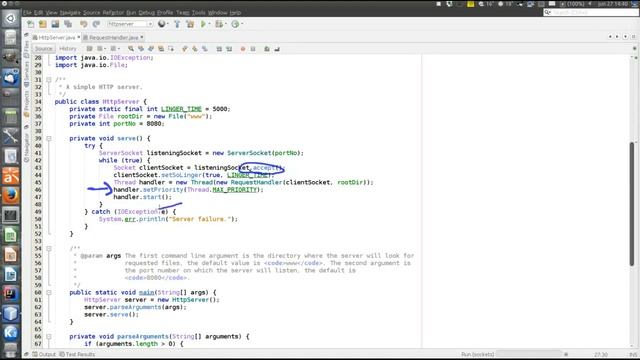Click the Maximize editor window button
Screen dimensions: 640x360
click(x=633, y=37)
